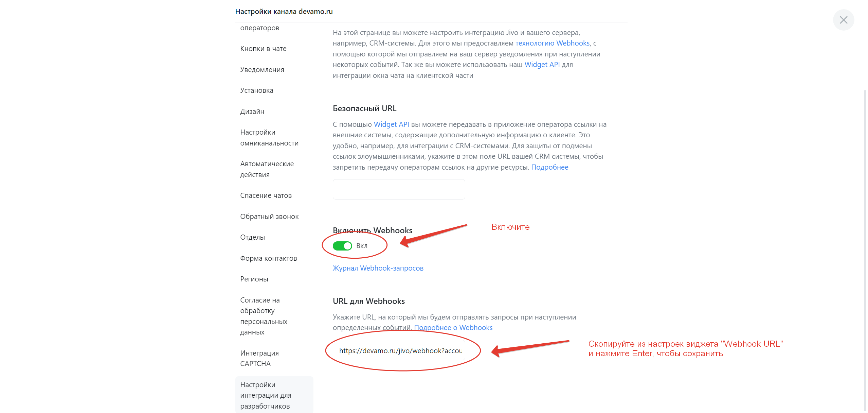Open the Дизайн settings section
Screen dimensions: 868x413
pos(252,111)
